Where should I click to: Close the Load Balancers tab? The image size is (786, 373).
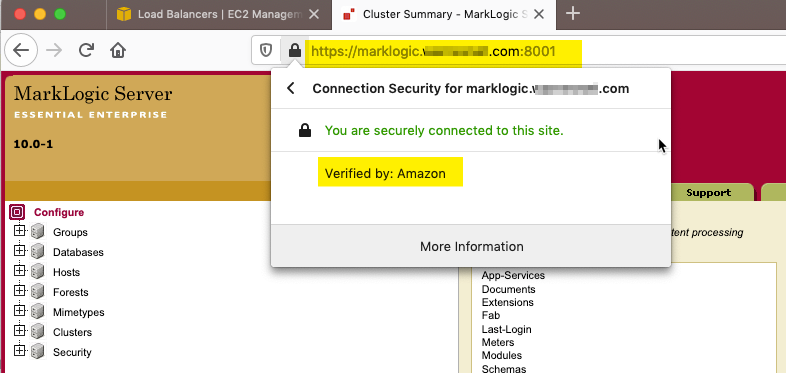click(x=314, y=15)
